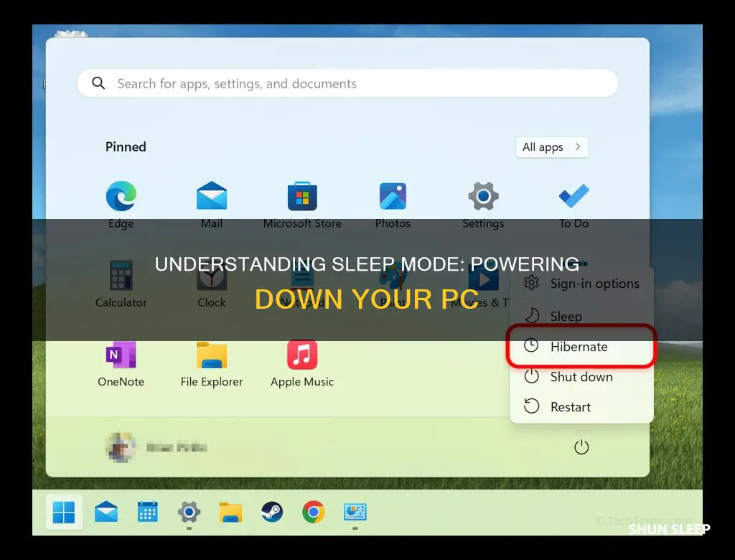The height and width of the screenshot is (560, 735).
Task: Open the Photos app icon
Action: 393,196
